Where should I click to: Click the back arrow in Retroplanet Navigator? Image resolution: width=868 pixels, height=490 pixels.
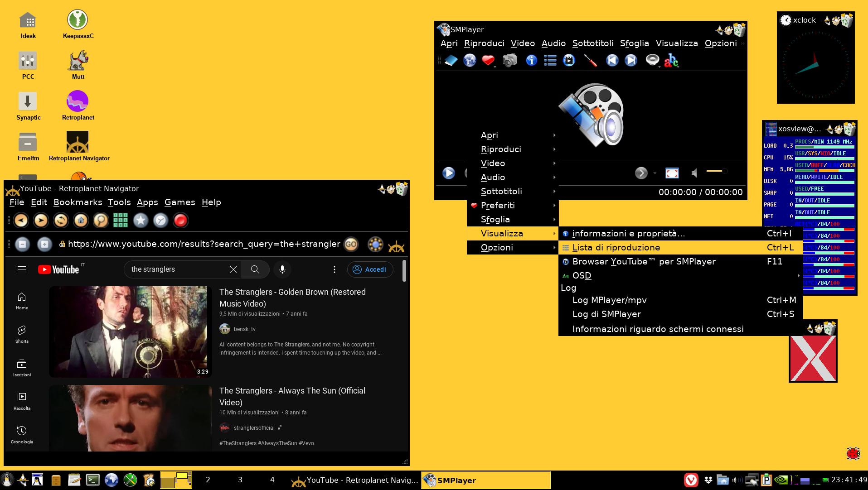tap(21, 221)
